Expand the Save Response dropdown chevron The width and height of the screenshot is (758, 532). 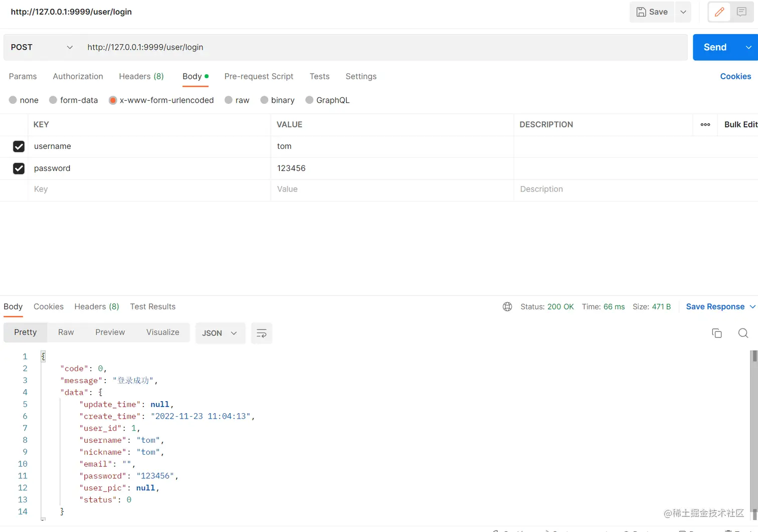(752, 307)
